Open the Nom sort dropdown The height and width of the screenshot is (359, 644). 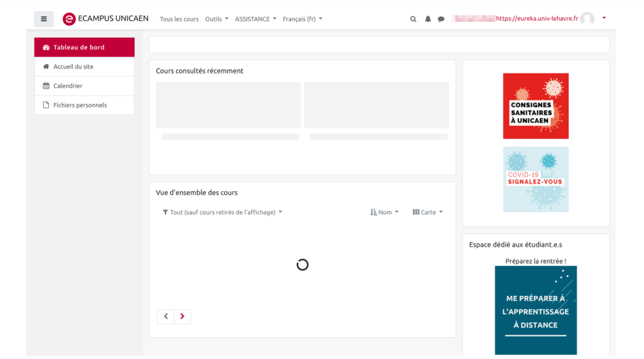(384, 212)
